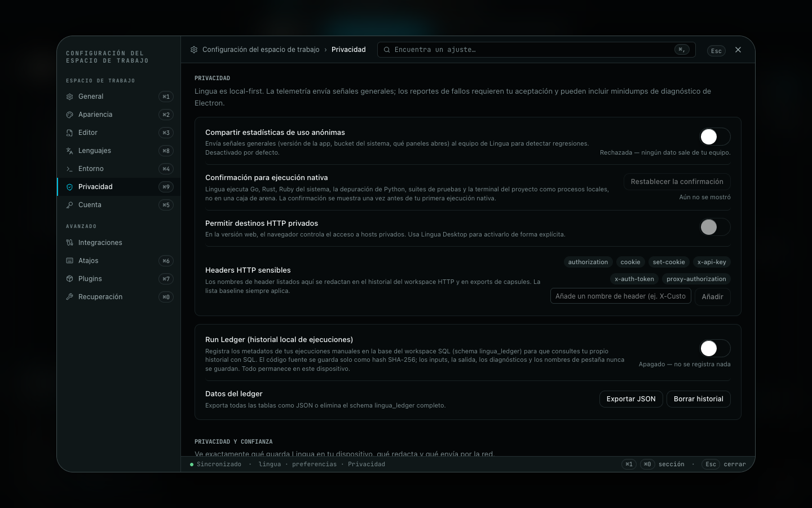The image size is (812, 508).
Task: Click the Plugins box icon
Action: coord(69,279)
